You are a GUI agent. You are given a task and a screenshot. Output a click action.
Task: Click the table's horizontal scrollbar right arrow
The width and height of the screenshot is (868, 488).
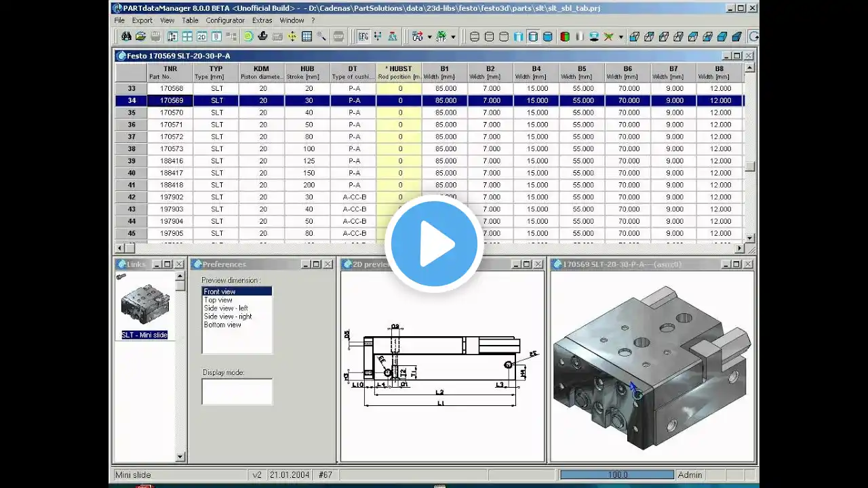(739, 248)
